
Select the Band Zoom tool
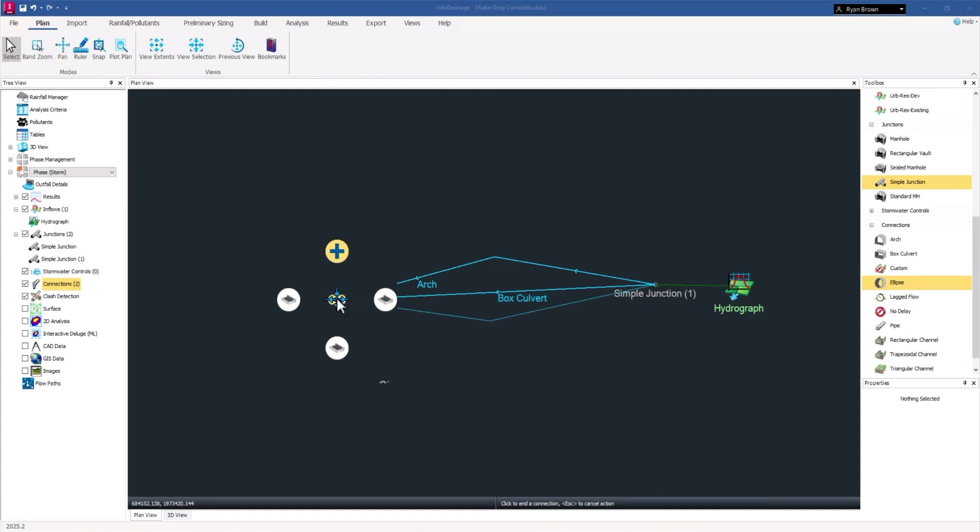[x=37, y=49]
